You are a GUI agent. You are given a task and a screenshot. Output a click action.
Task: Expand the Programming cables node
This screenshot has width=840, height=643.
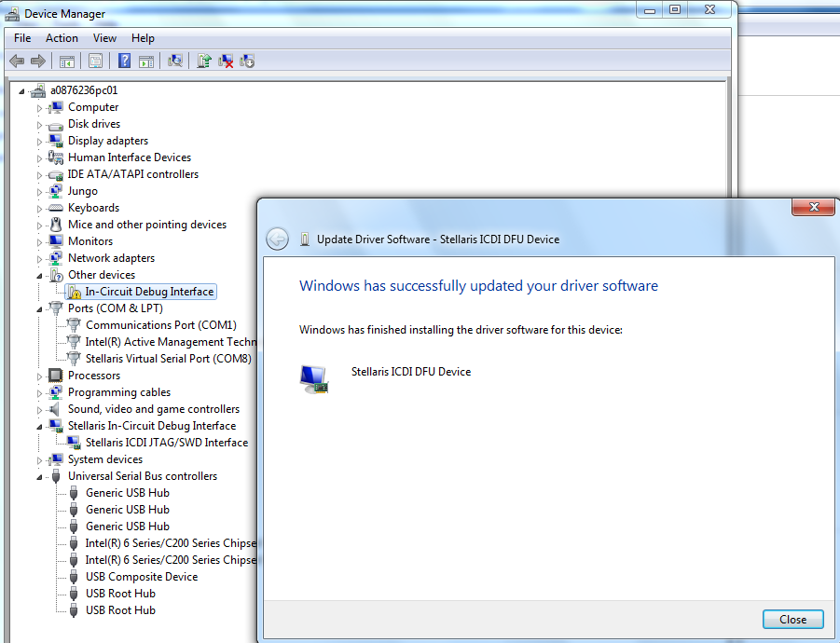(39, 393)
